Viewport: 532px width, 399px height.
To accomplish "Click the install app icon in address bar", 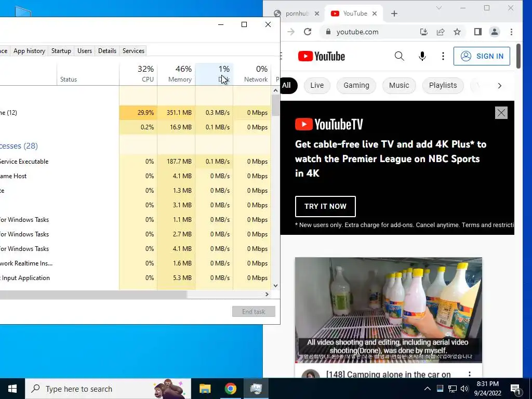I will 424,32.
